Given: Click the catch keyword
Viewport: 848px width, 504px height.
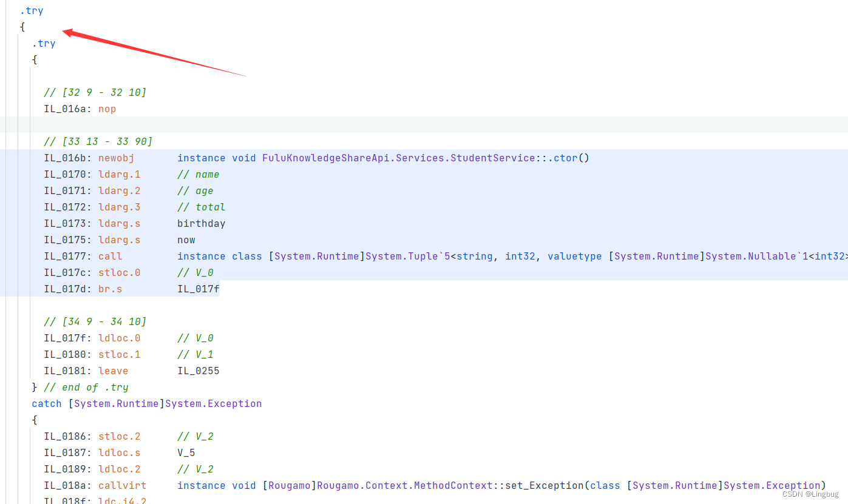Looking at the screenshot, I should [47, 404].
